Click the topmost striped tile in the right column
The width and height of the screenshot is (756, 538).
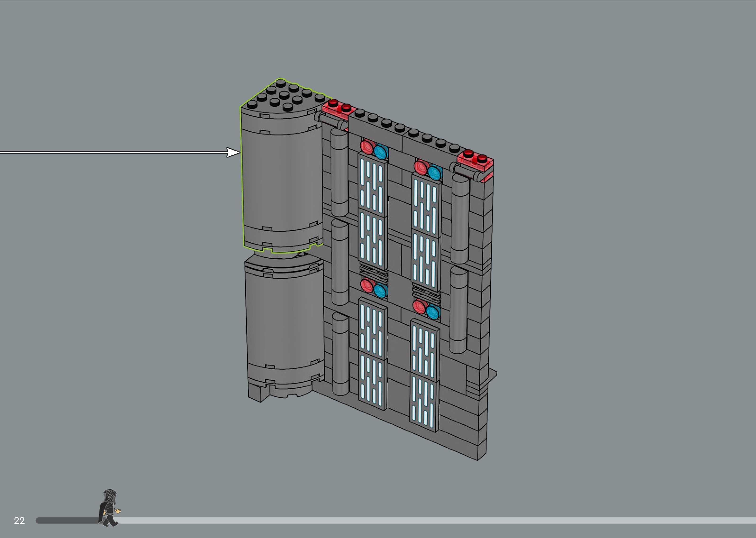click(426, 205)
